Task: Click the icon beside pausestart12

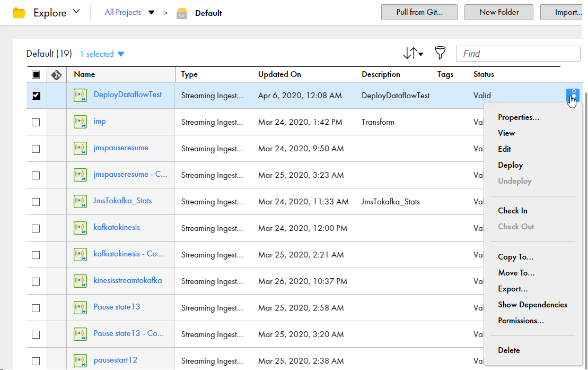Action: (80, 360)
